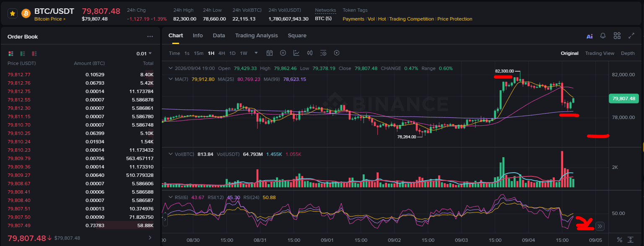
Task: Switch to Trading View chart
Action: (x=600, y=53)
